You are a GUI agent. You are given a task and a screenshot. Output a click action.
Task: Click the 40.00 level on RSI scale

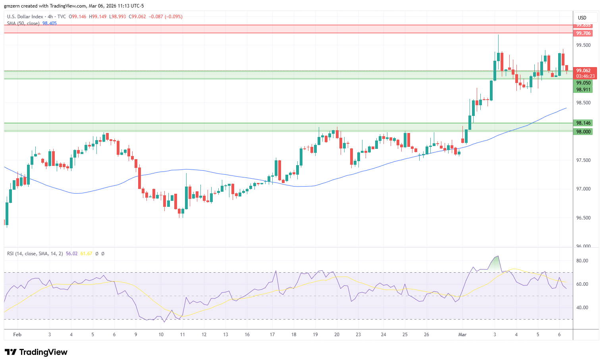click(582, 308)
